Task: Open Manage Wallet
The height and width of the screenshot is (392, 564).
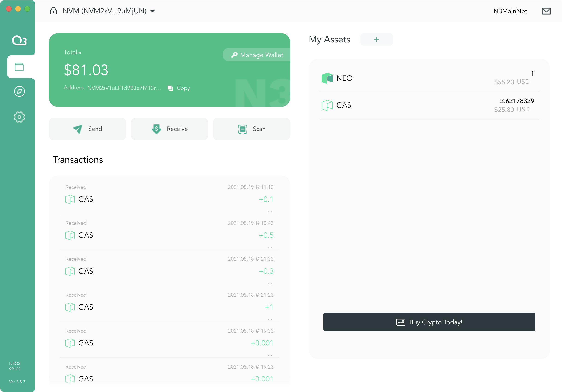Action: click(x=256, y=55)
